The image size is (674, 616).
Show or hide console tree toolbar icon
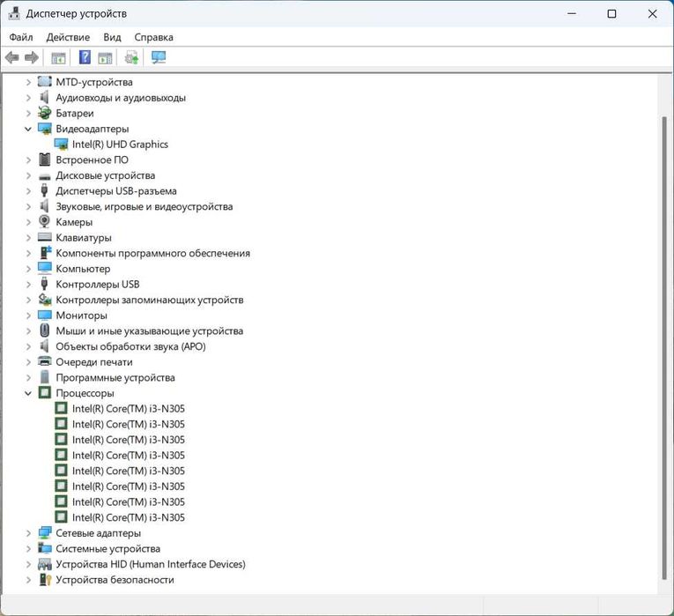coord(58,57)
